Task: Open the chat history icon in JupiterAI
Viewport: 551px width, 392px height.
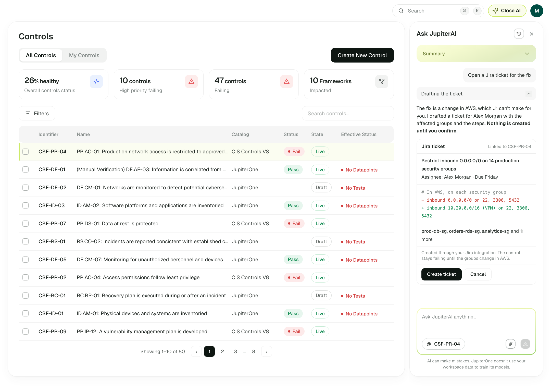Action: click(519, 34)
